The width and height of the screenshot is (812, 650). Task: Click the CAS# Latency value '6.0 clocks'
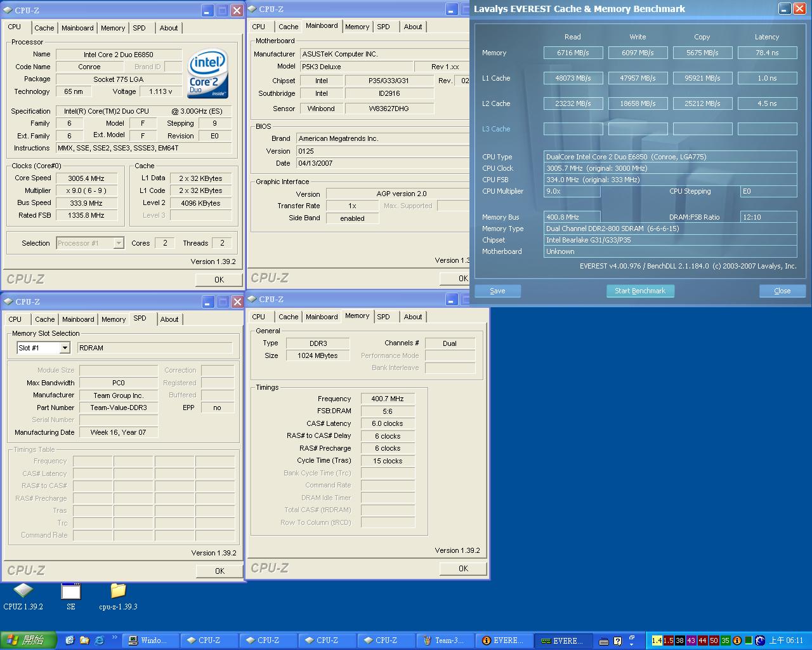388,423
